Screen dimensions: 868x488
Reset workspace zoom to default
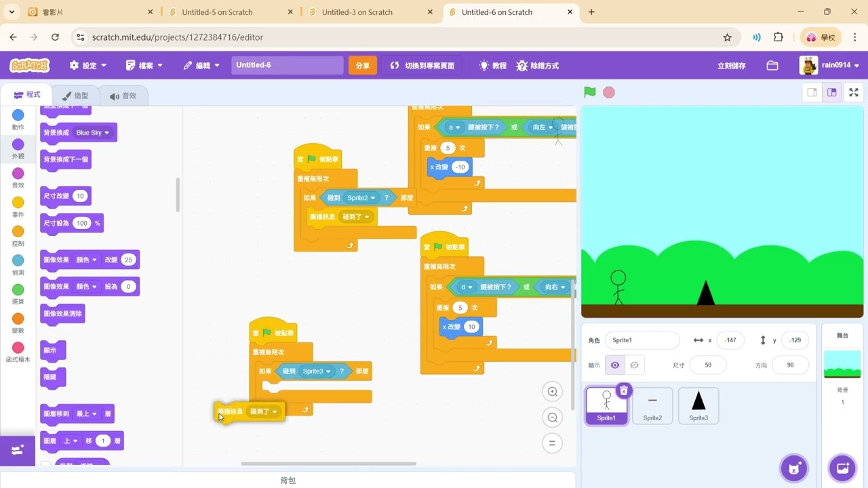pyautogui.click(x=553, y=443)
